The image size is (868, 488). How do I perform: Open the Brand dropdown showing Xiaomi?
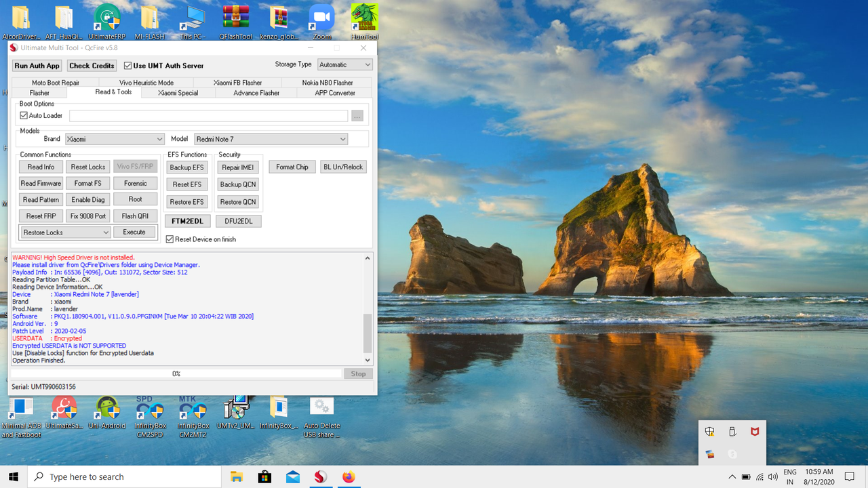pyautogui.click(x=115, y=139)
